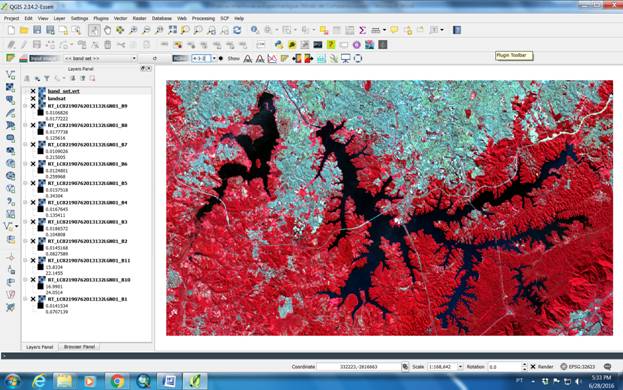The width and height of the screenshot is (623, 390).
Task: Click the Add Vector Layer sidebar icon
Action: (10, 75)
